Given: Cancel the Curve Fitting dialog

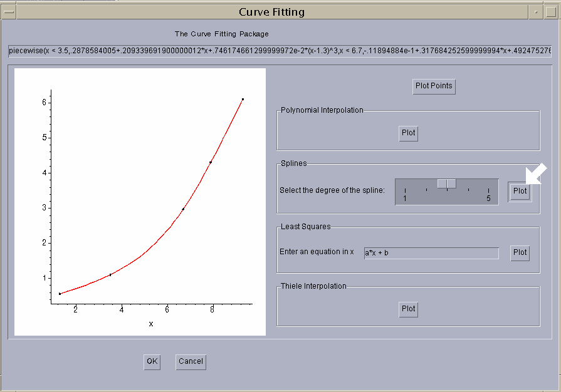Looking at the screenshot, I should pyautogui.click(x=191, y=361).
